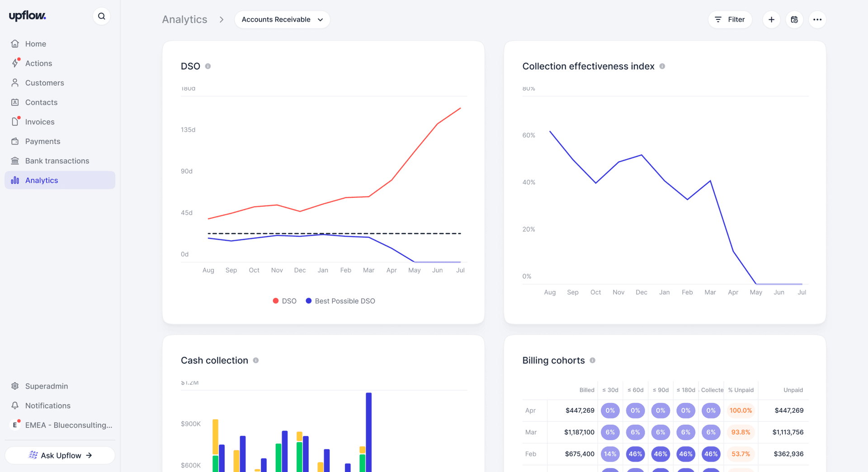Click Collection effectiveness index info icon

(662, 66)
